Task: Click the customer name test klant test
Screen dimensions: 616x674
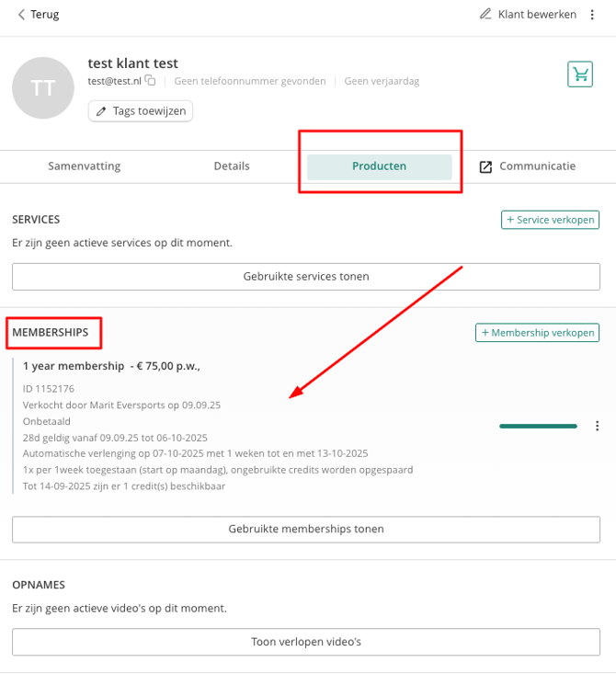Action: point(132,63)
